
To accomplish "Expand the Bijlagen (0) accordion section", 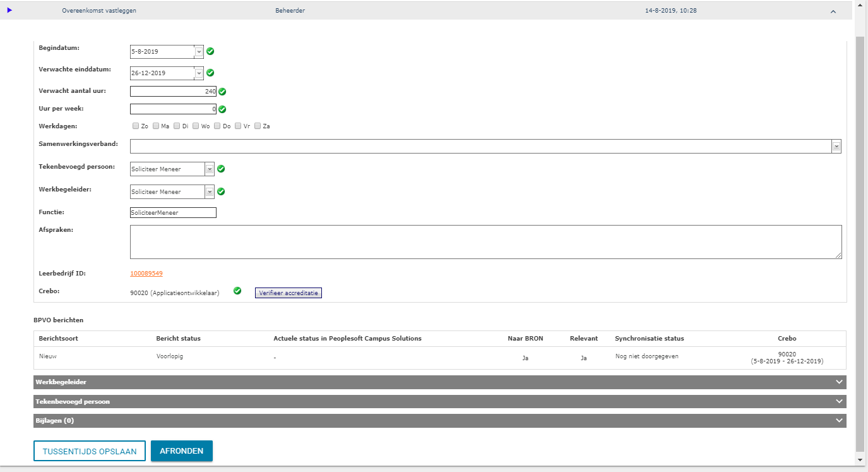I will point(439,421).
